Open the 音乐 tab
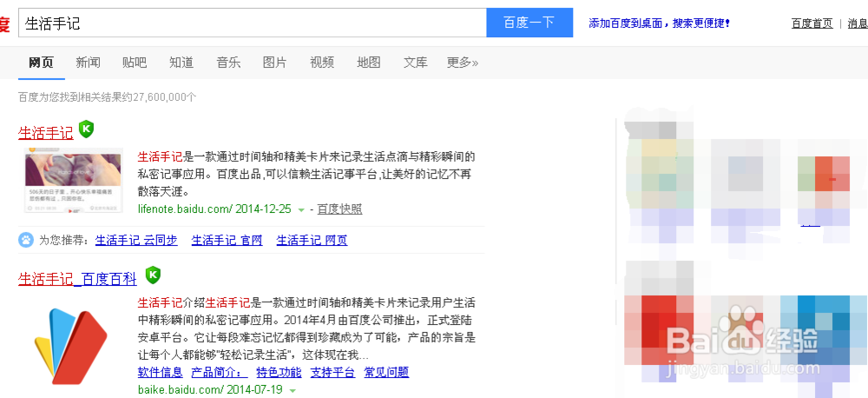This screenshot has width=868, height=398. 228,62
